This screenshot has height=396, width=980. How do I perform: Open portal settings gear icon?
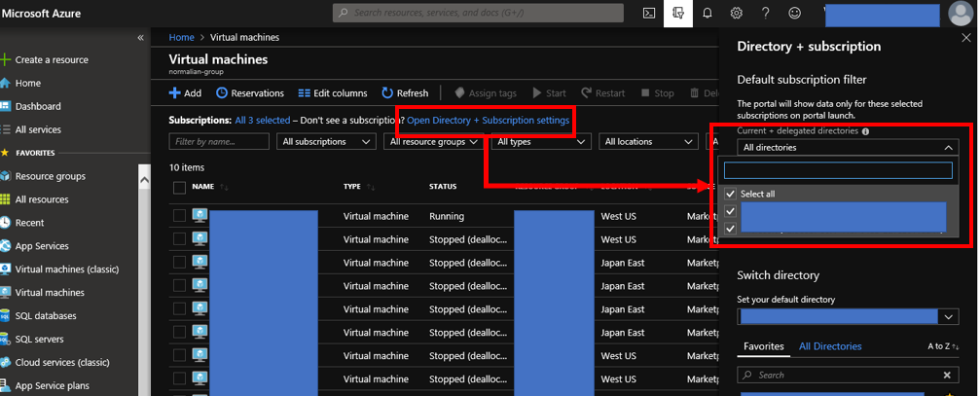pos(737,13)
